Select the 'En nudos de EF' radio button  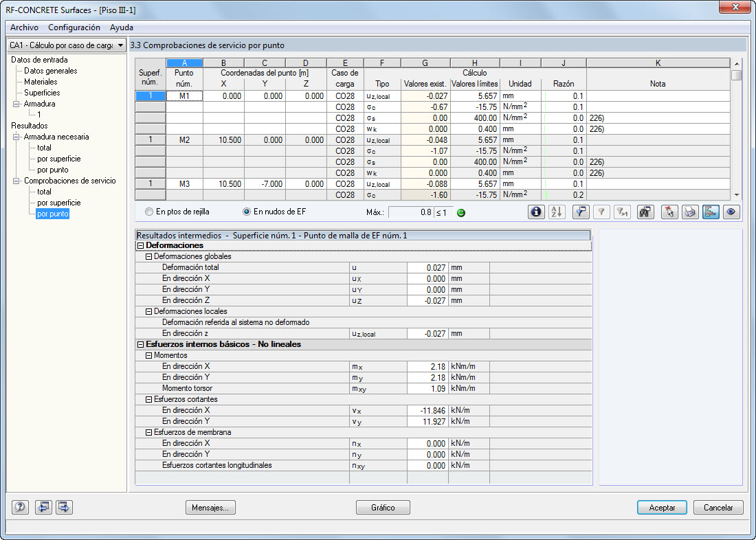[x=247, y=212]
